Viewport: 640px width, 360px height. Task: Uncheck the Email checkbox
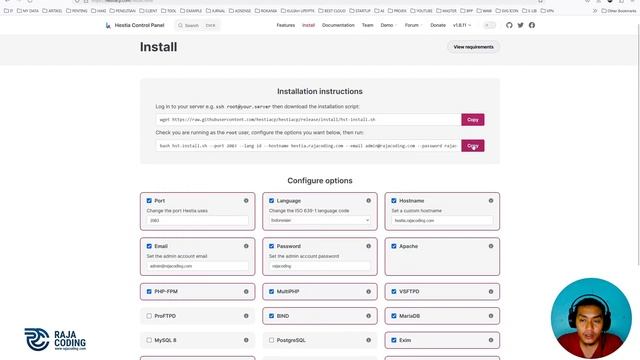(149, 246)
